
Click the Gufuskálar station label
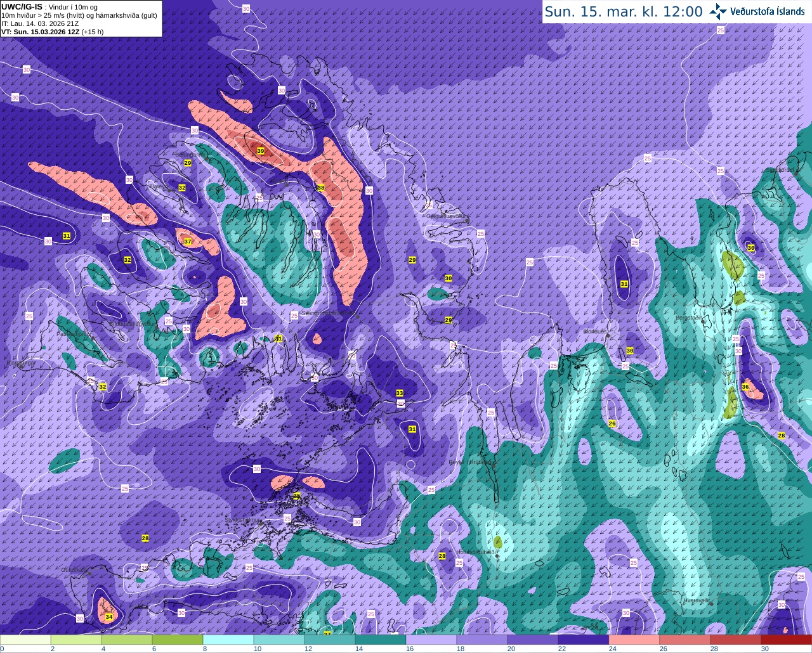(74, 570)
